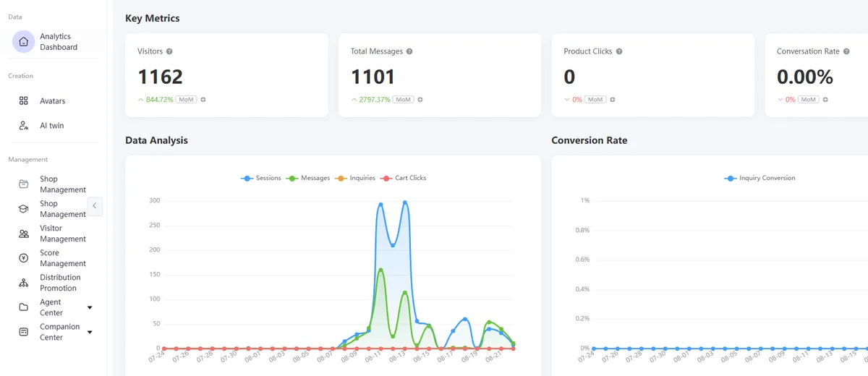Viewport: 868px width, 376px height.
Task: Click the 2797.37% growth figure
Action: [x=375, y=99]
